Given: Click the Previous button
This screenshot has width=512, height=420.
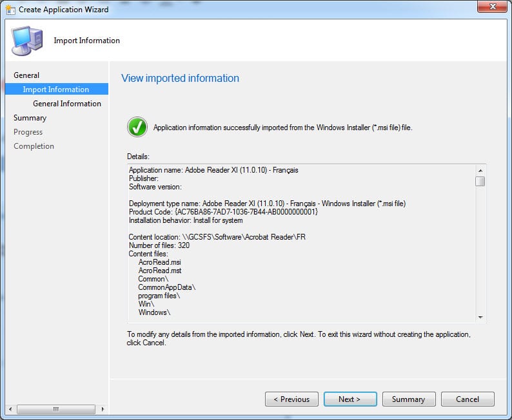Looking at the screenshot, I should (x=291, y=399).
